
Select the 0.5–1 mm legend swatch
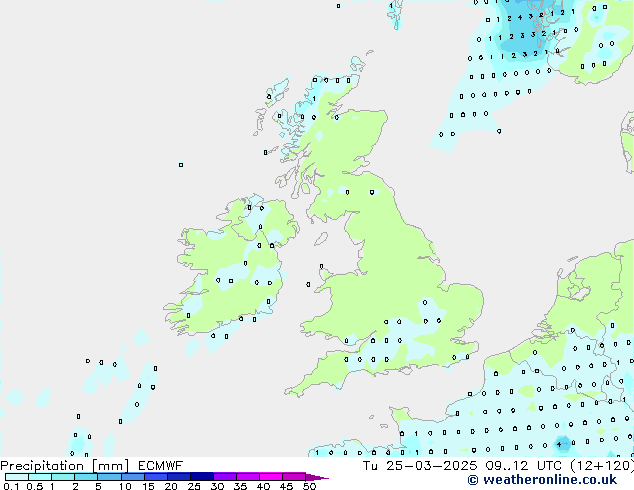coord(40,477)
